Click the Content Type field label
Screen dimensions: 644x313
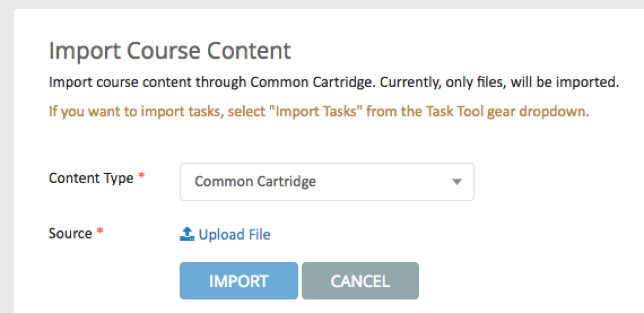coord(91,178)
